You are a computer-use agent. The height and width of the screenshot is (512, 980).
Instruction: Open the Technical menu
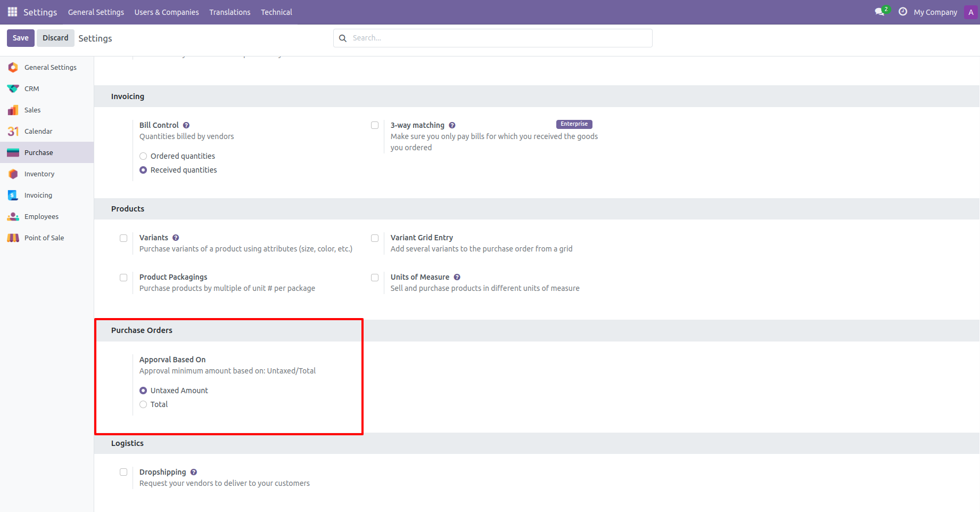pos(276,12)
